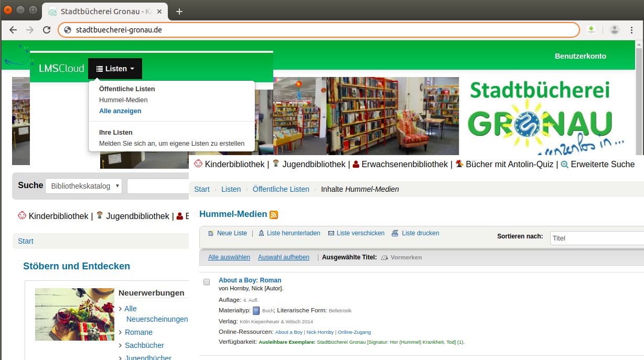This screenshot has height=360, width=644.
Task: Tick the checkbox for About a Boy: Roman
Action: [x=207, y=282]
